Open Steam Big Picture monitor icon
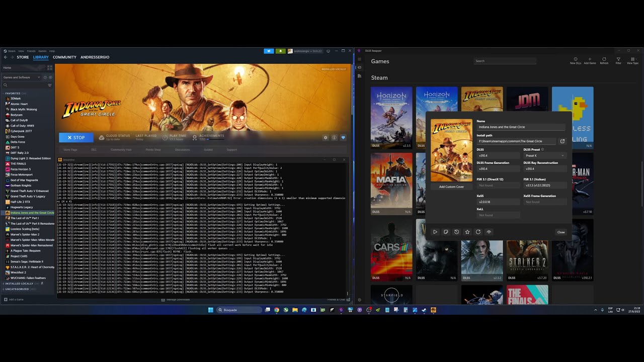This screenshot has width=644, height=362. (x=328, y=51)
